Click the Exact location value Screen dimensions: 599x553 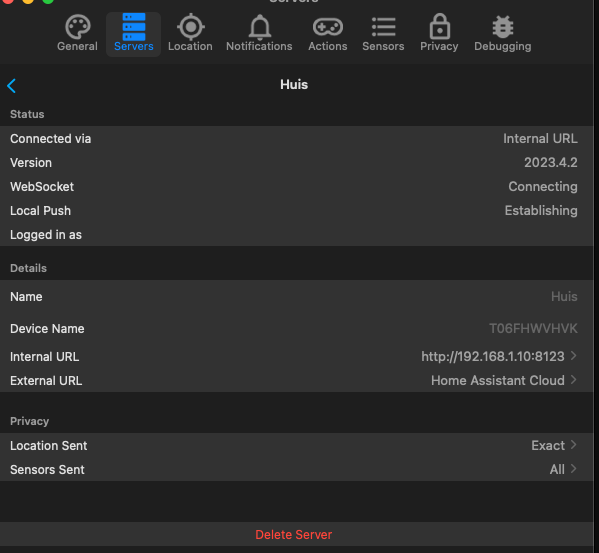coord(548,445)
